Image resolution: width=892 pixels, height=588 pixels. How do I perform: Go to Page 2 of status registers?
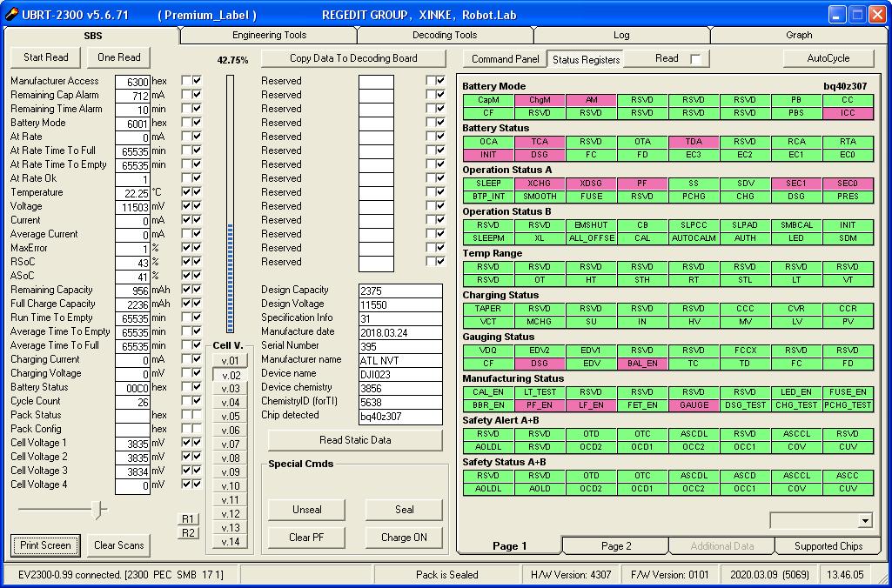tap(616, 546)
